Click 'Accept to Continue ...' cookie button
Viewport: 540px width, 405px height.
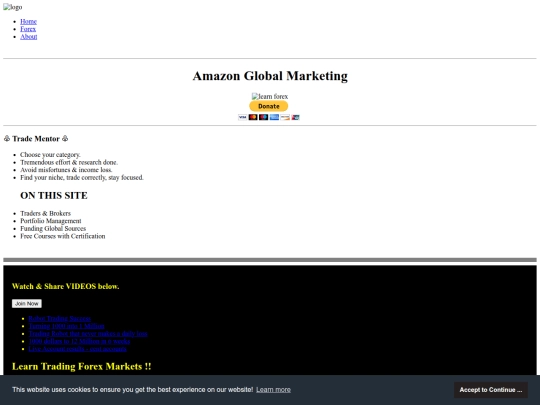(491, 390)
